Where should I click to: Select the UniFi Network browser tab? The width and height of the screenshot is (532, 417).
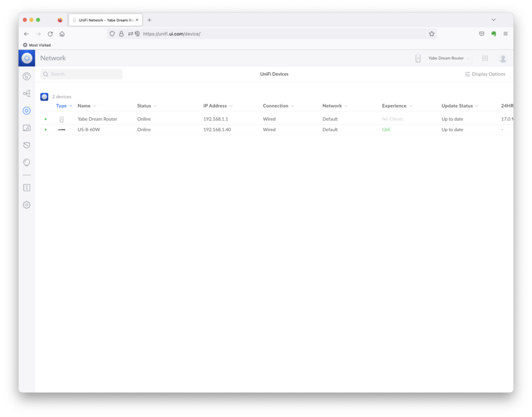click(105, 20)
